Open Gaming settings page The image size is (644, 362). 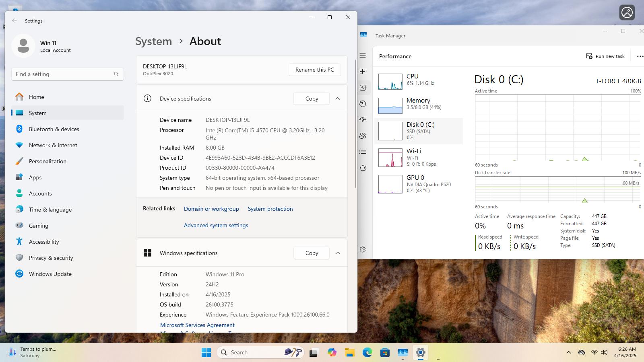67,226
